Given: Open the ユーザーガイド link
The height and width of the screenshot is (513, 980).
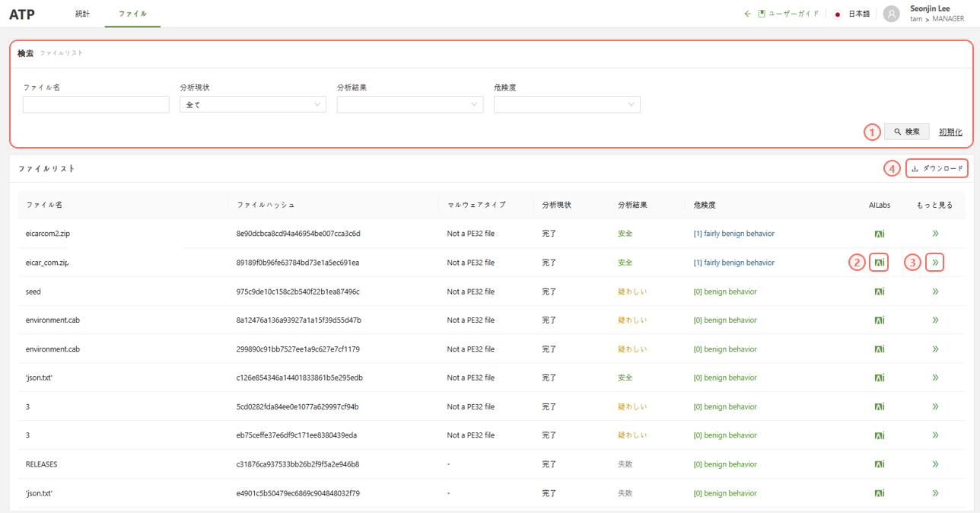Looking at the screenshot, I should 788,14.
